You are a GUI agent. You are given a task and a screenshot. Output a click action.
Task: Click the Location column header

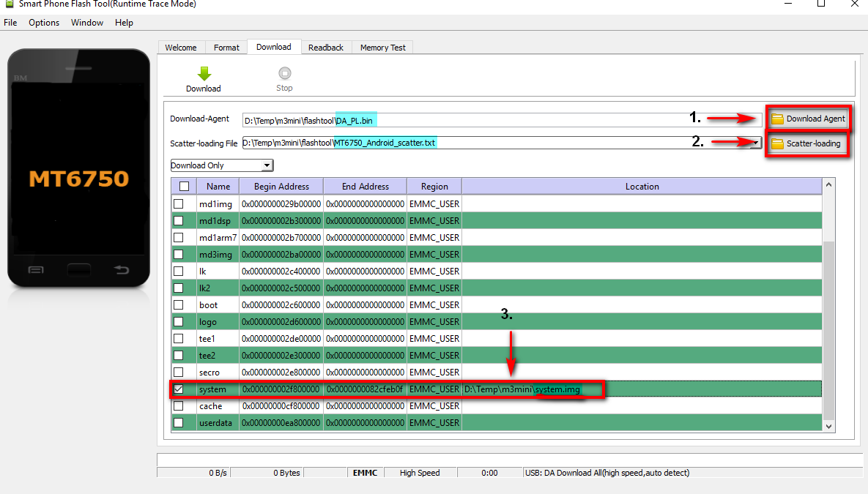point(642,187)
